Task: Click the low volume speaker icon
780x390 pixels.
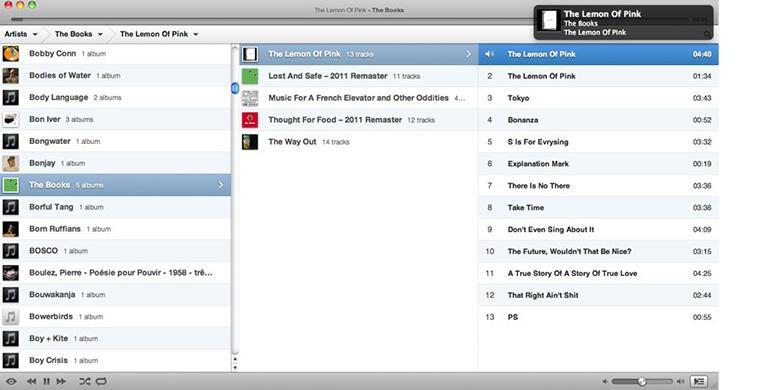Action: 605,382
